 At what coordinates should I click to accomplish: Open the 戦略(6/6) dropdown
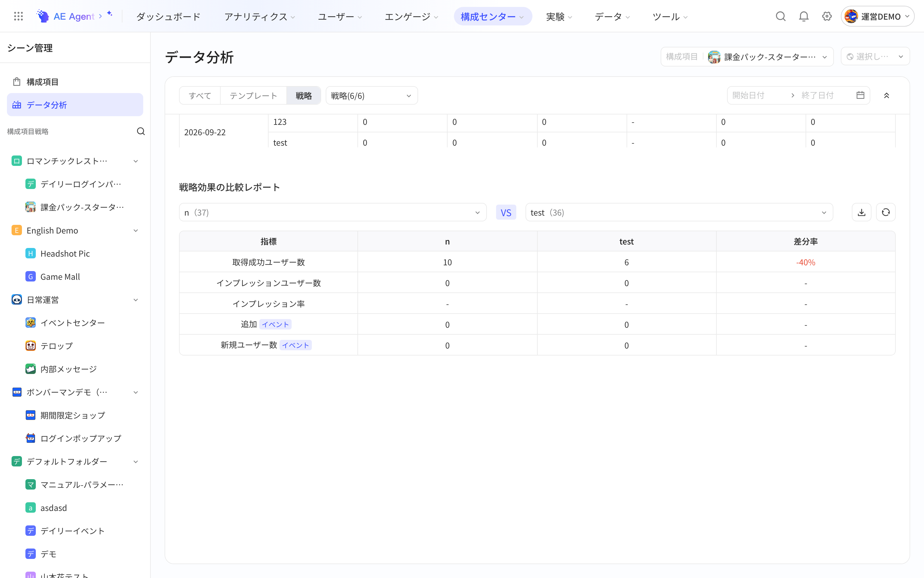coord(372,96)
